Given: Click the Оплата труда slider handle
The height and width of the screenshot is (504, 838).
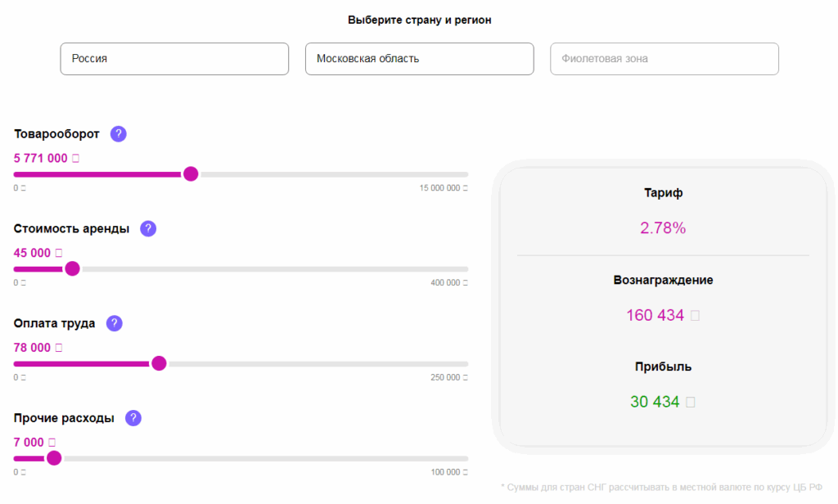Looking at the screenshot, I should point(159,363).
